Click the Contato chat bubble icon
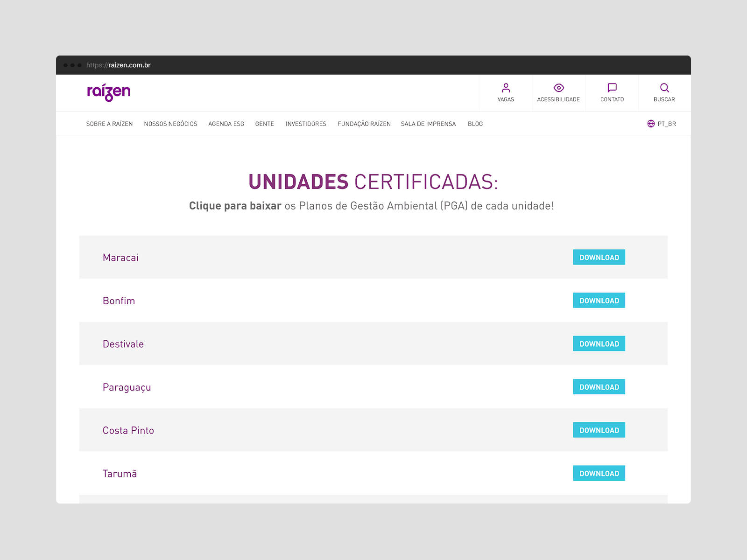 [x=612, y=88]
